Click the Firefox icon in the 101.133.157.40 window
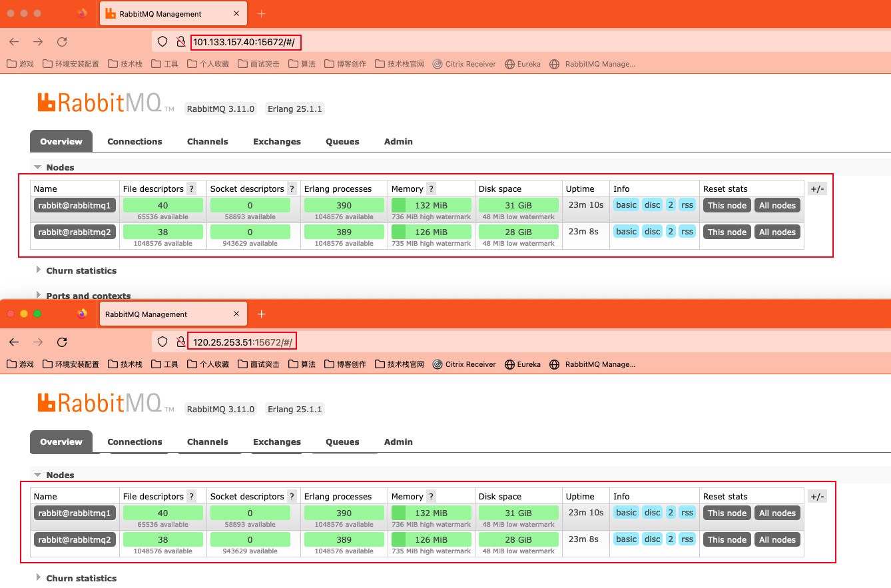891x588 pixels. pos(82,13)
